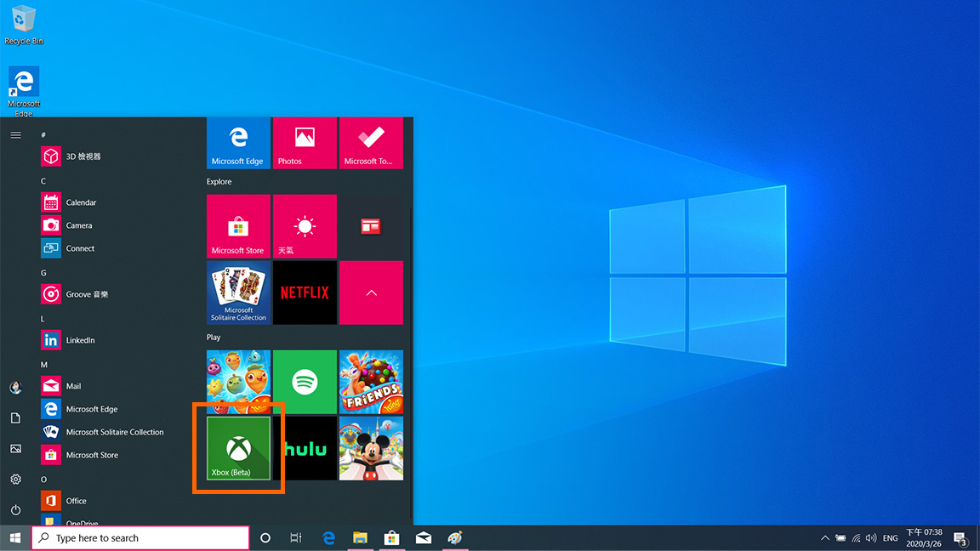Image resolution: width=980 pixels, height=551 pixels.
Task: Select Groove 音樂 in the app list
Action: (x=87, y=294)
